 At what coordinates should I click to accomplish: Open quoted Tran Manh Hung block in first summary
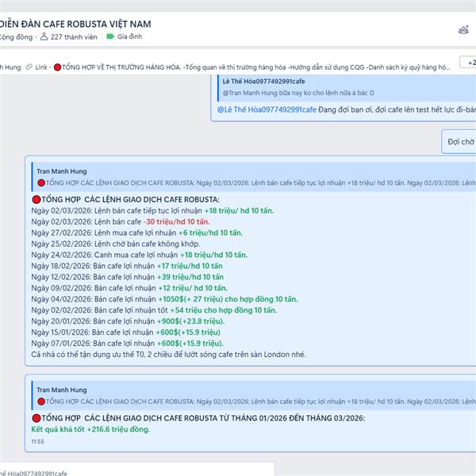point(254,177)
